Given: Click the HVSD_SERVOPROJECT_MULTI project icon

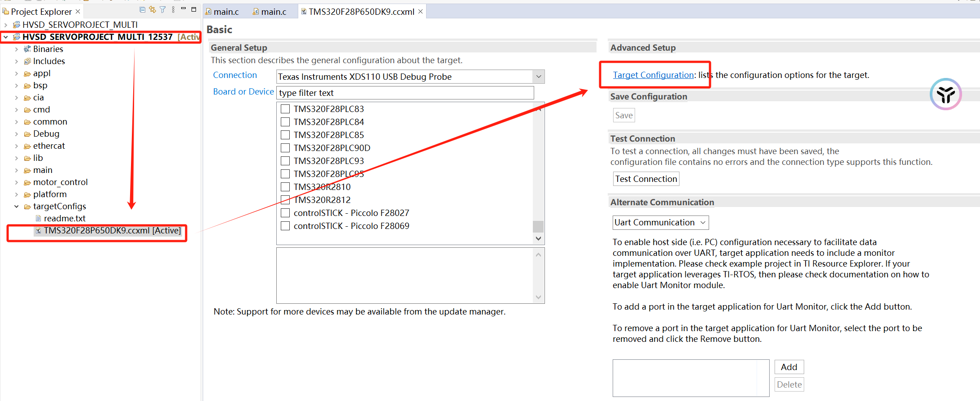Looking at the screenshot, I should point(17,25).
